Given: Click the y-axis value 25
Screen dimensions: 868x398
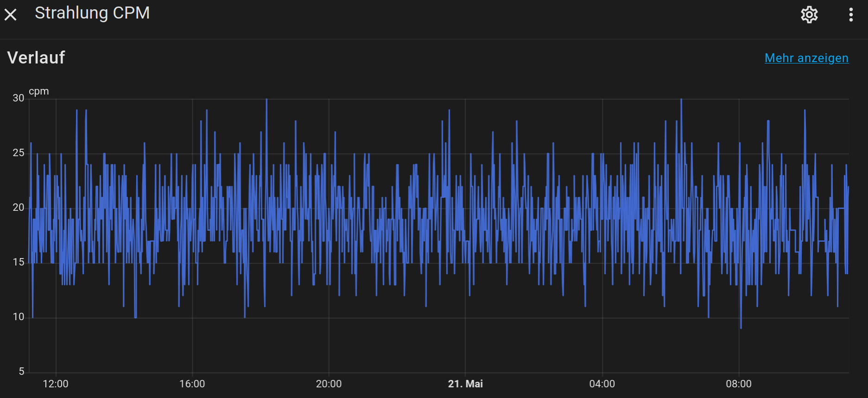Looking at the screenshot, I should [x=19, y=153].
